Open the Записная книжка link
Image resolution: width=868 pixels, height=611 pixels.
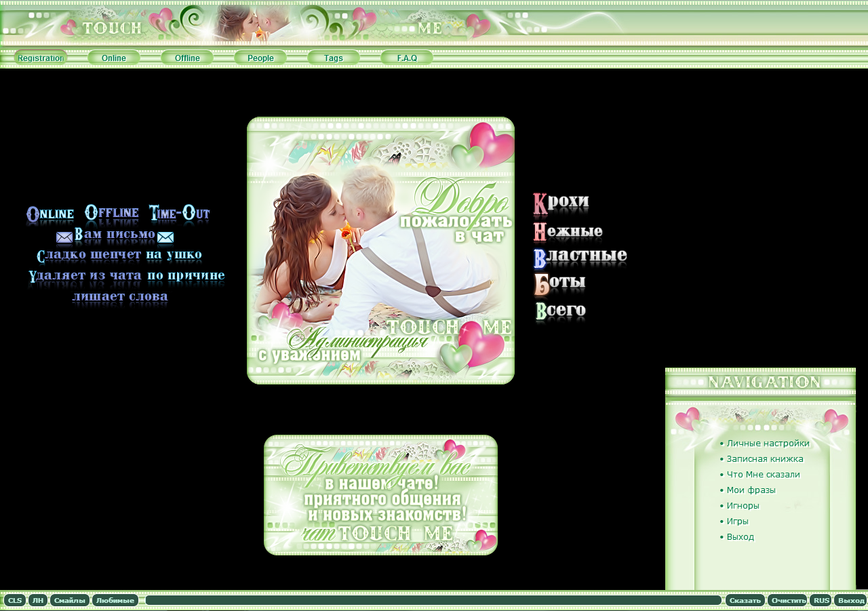(x=764, y=459)
